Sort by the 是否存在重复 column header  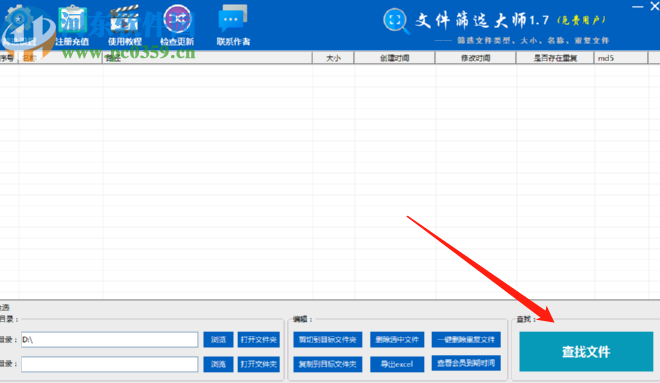555,58
